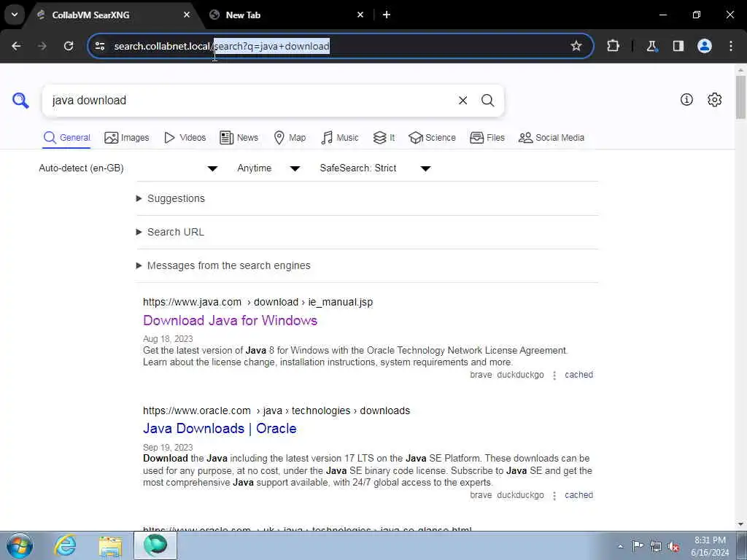
Task: Open more options dots for java.com result
Action: coord(554,376)
